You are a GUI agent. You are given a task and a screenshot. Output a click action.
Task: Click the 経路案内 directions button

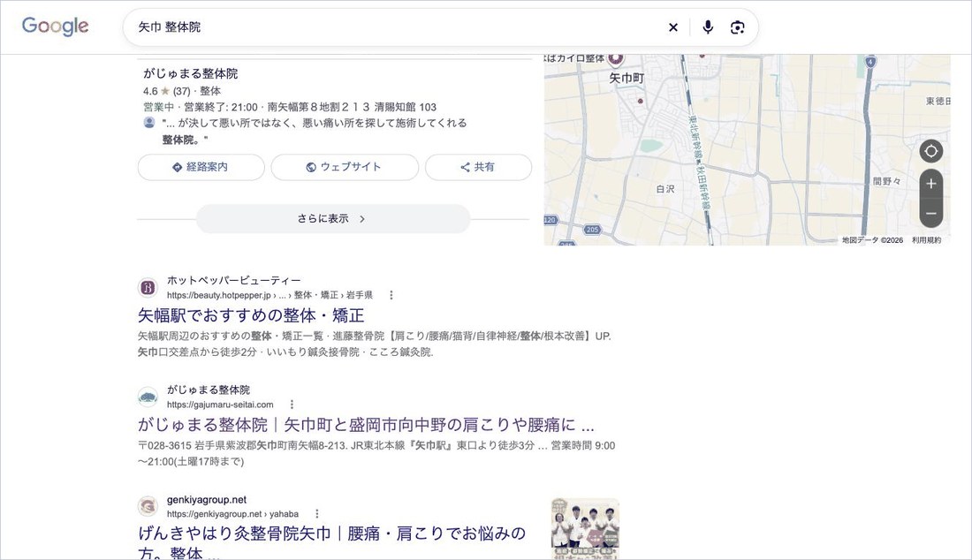[x=201, y=167]
